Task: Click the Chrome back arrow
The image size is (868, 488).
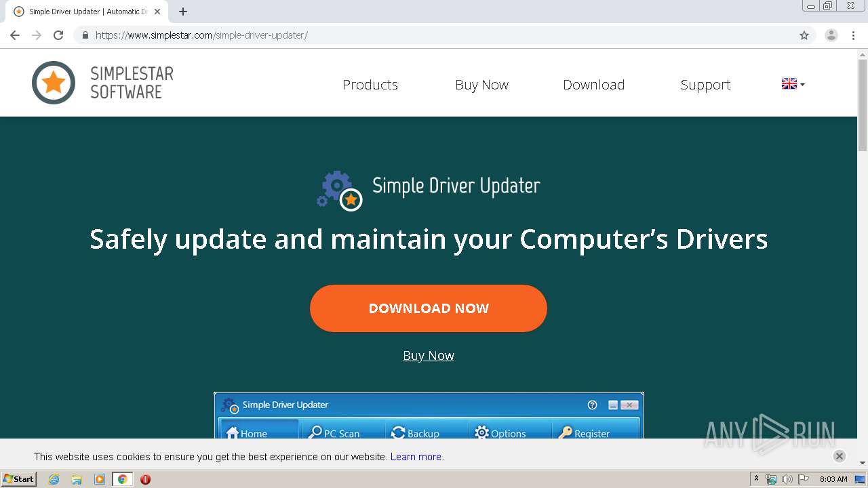Action: point(15,35)
